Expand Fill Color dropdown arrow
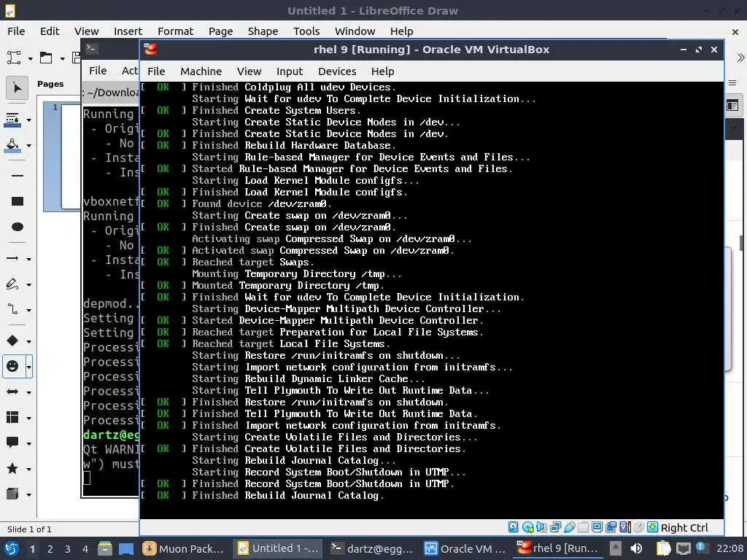The image size is (747, 560). coord(29,145)
